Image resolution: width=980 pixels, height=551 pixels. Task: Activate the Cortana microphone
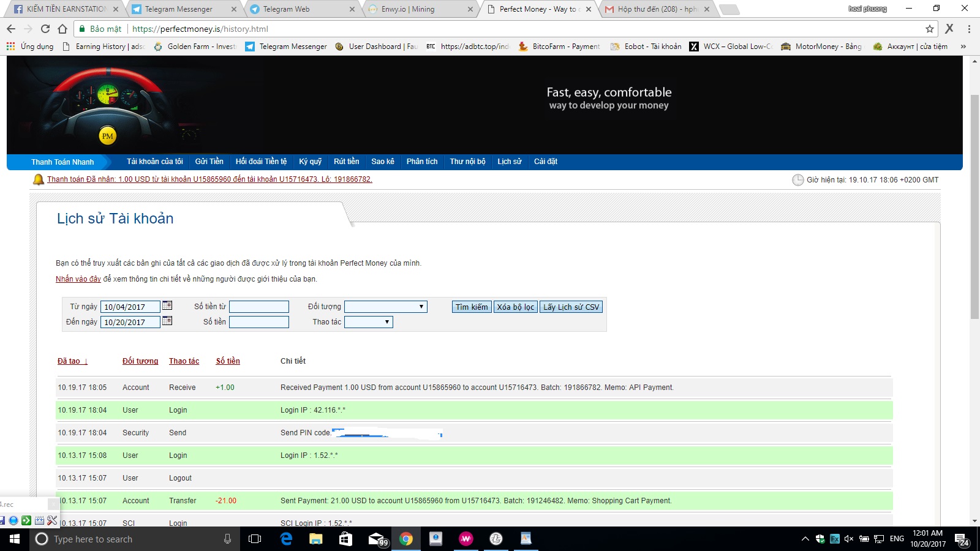coord(227,539)
